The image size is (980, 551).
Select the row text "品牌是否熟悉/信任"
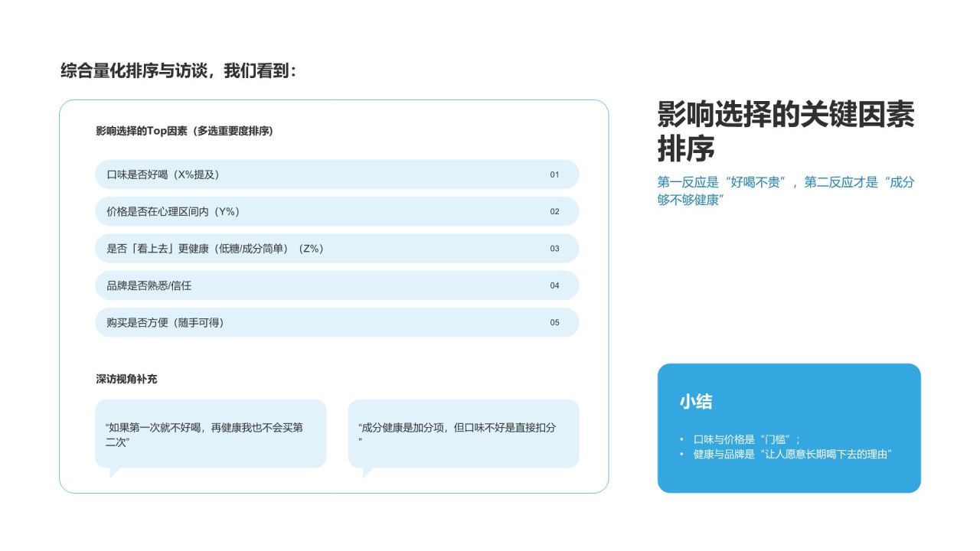click(x=149, y=285)
